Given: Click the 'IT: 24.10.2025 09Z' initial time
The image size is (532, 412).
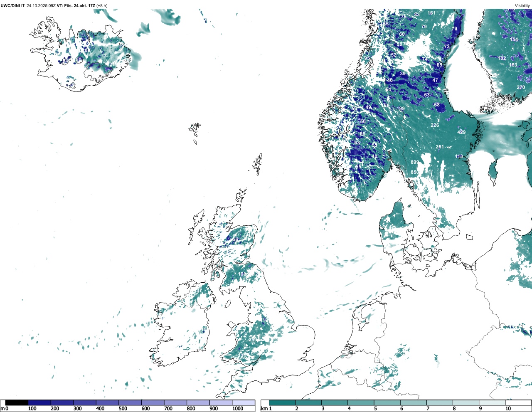Looking at the screenshot, I should pyautogui.click(x=38, y=5).
